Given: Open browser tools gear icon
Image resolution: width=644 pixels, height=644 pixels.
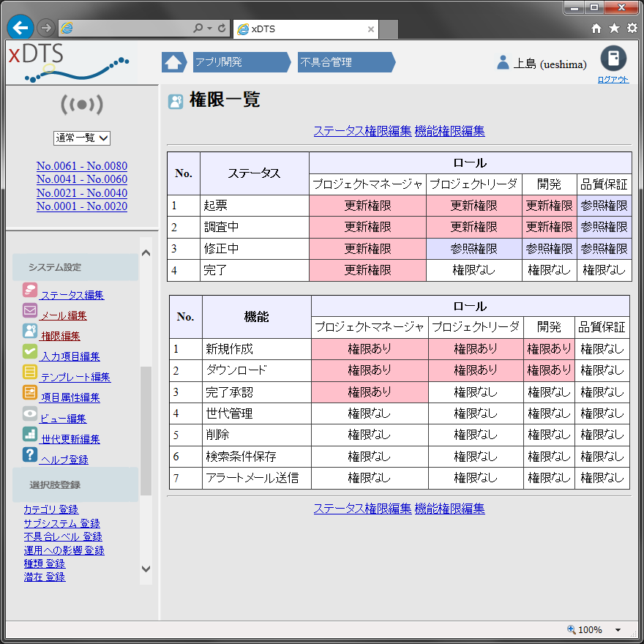Looking at the screenshot, I should pos(632,28).
